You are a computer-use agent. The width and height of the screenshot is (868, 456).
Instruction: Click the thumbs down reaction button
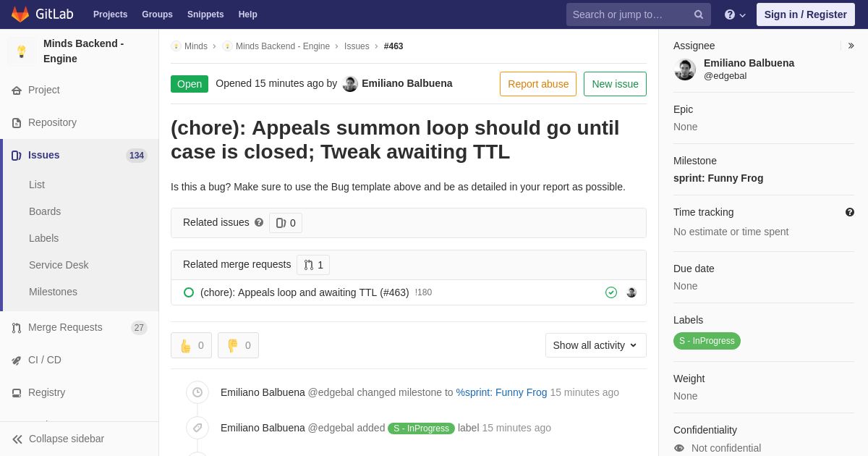[x=238, y=345]
